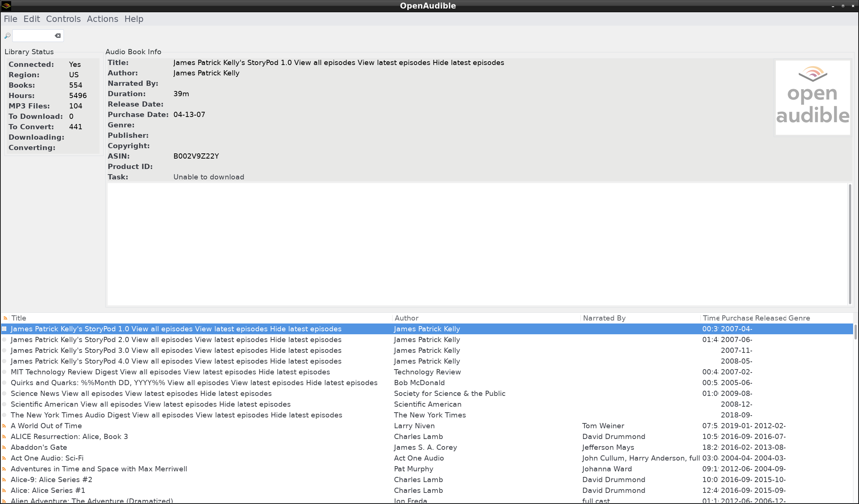The width and height of the screenshot is (859, 504).
Task: Click the RSS feed icon beside Abaddon's Gate
Action: (x=4, y=448)
